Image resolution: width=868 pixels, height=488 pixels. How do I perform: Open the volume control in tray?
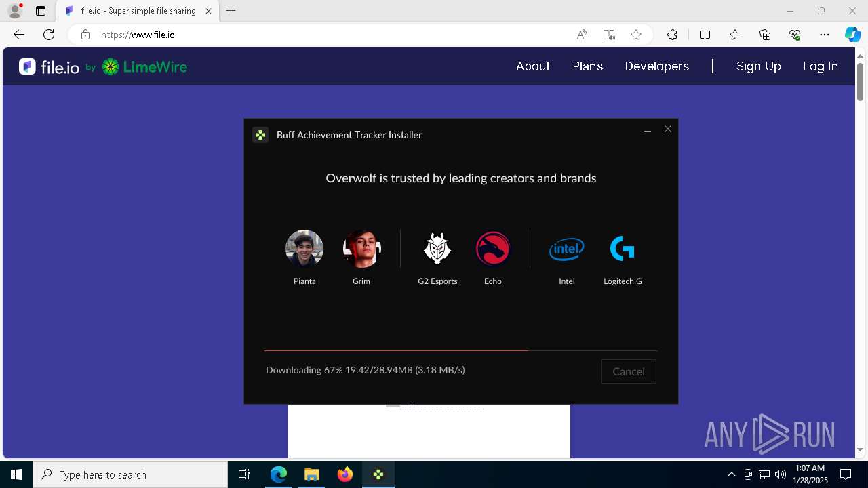pyautogui.click(x=781, y=474)
